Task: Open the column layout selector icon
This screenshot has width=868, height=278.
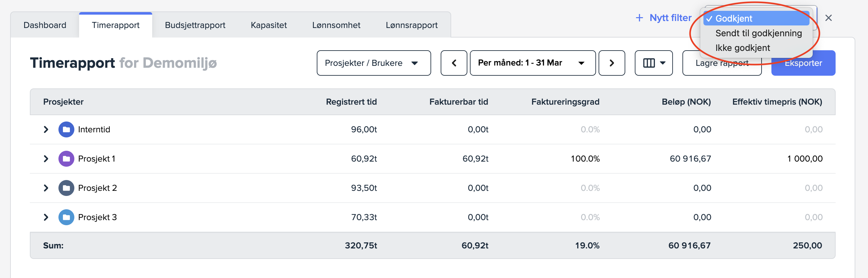Action: point(653,63)
